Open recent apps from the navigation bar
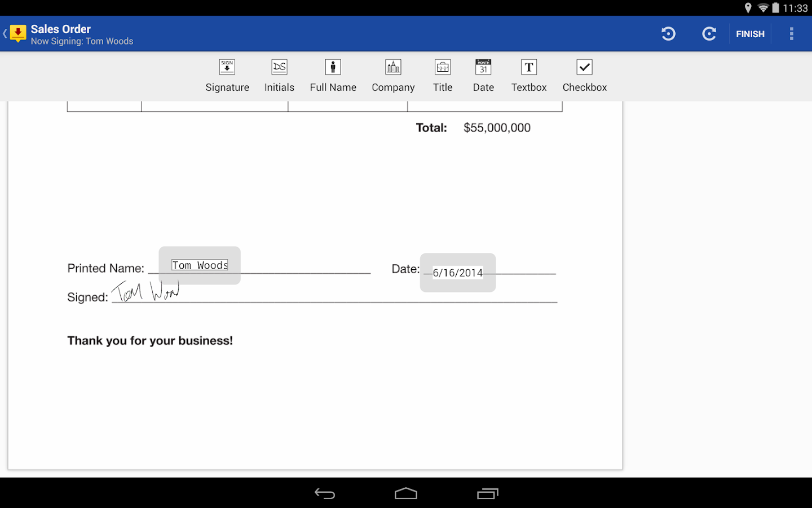The height and width of the screenshot is (508, 812). point(487,493)
